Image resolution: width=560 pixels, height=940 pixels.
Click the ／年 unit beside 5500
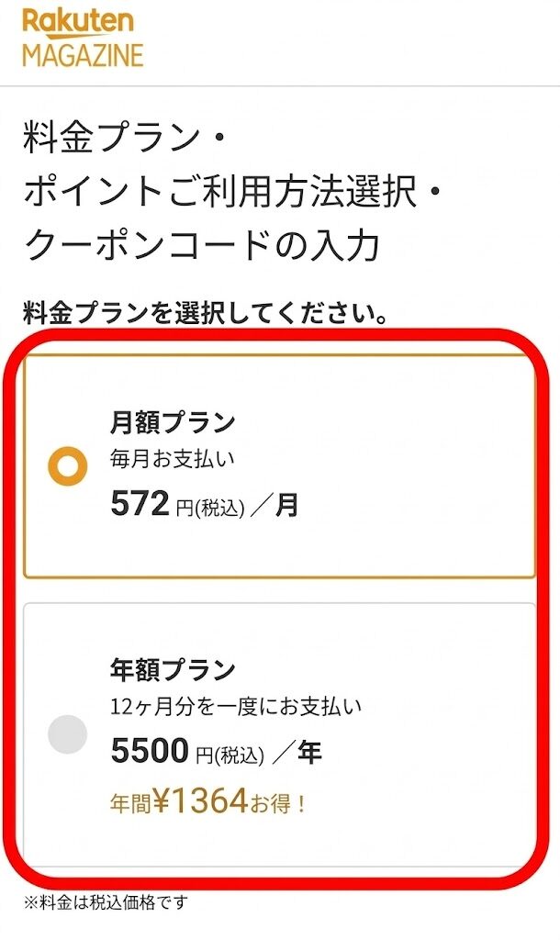(x=297, y=755)
